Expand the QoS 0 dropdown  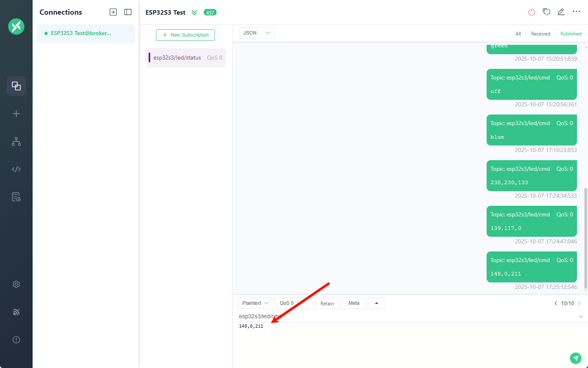[x=290, y=303]
